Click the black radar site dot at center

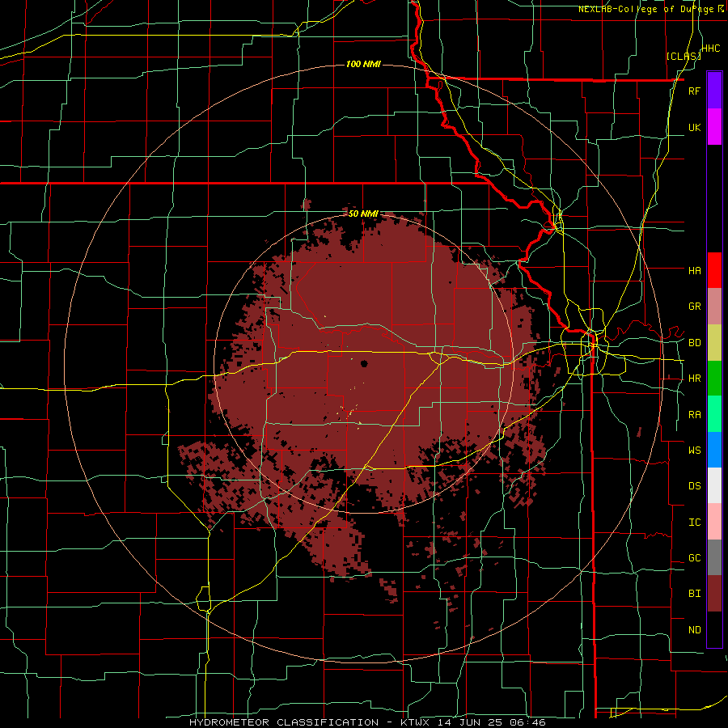(x=364, y=363)
